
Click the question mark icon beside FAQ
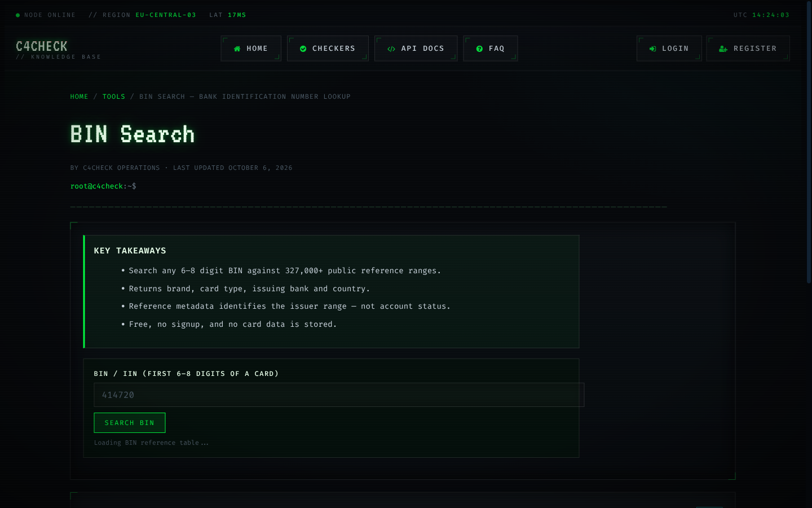[479, 49]
